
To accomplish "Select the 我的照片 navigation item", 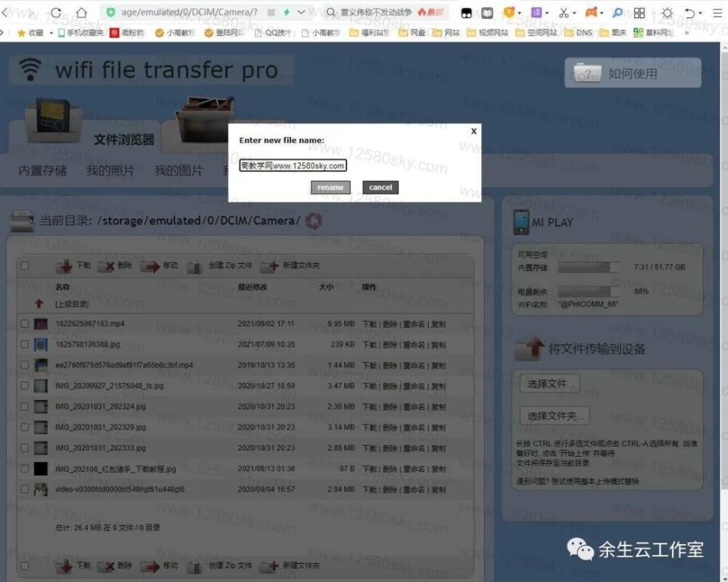I will (110, 170).
